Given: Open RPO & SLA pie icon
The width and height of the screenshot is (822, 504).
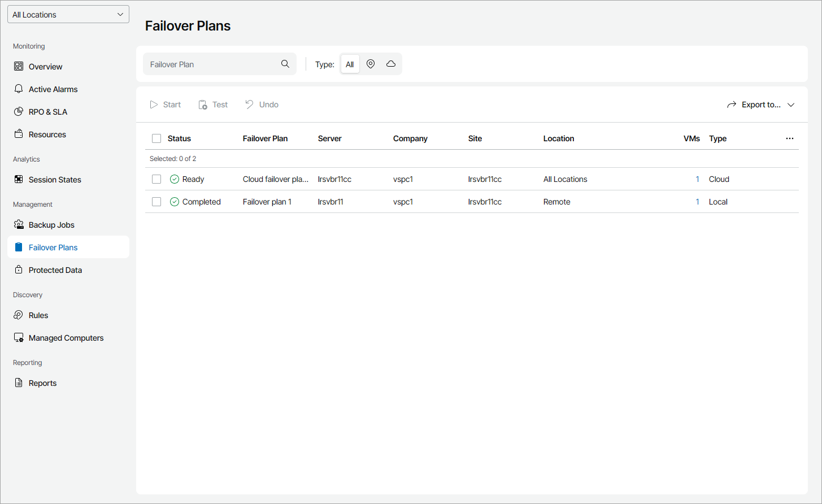Looking at the screenshot, I should pos(19,112).
